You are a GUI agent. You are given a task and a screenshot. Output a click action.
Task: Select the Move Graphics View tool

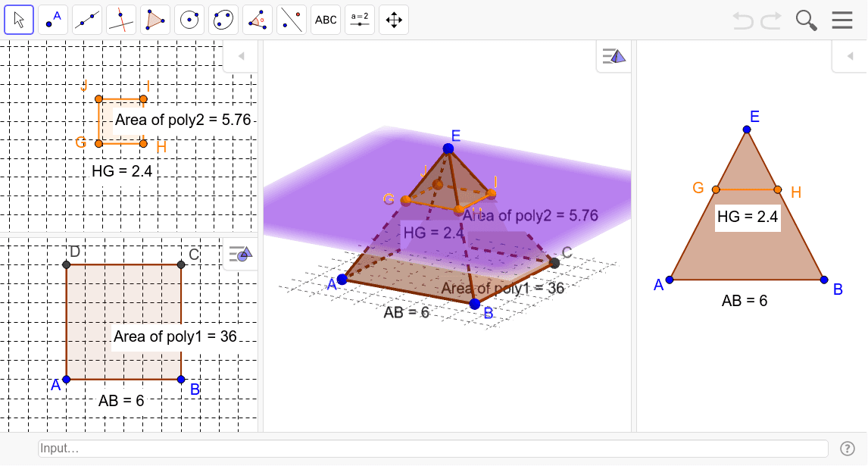tap(394, 20)
